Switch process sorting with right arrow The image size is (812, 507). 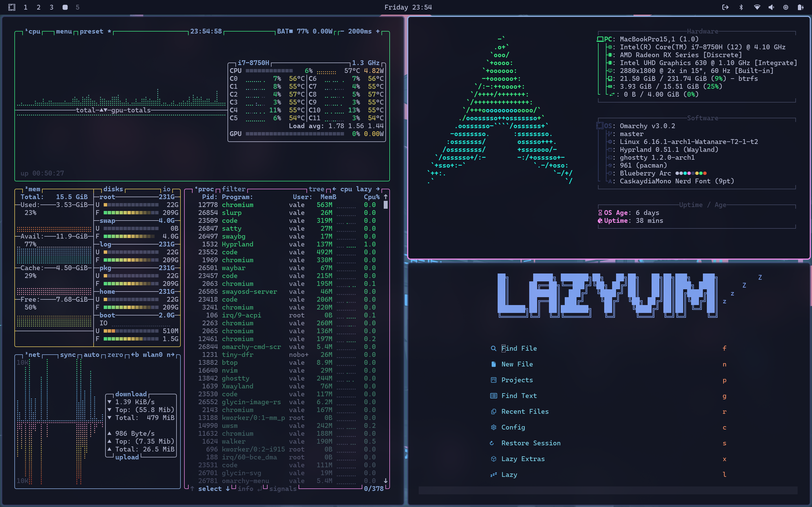point(378,189)
